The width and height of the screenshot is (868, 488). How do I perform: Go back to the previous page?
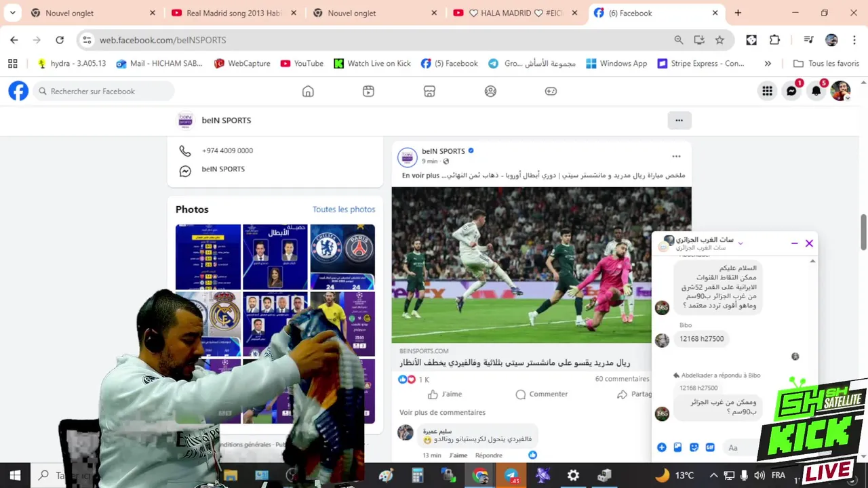tap(14, 40)
